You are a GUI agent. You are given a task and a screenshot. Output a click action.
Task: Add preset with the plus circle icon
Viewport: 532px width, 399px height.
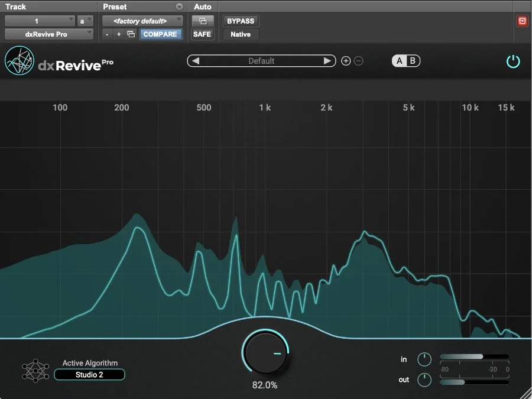346,61
